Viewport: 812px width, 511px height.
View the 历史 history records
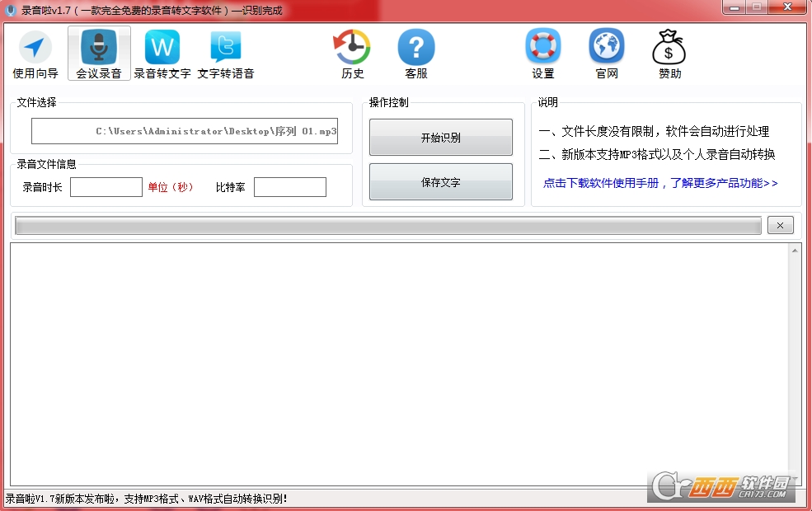pos(352,54)
